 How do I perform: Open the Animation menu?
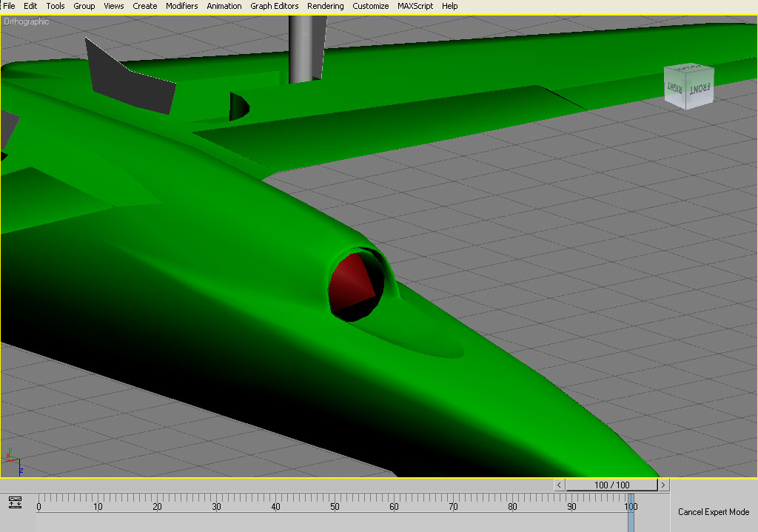[224, 6]
